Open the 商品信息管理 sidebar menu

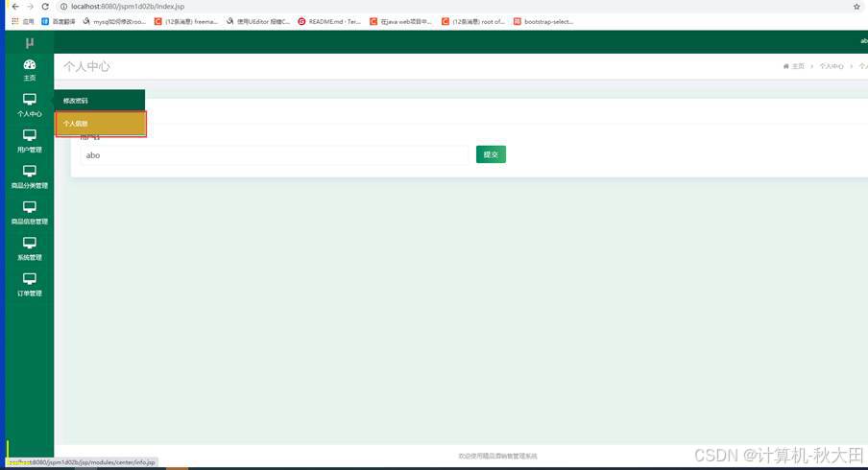click(30, 214)
